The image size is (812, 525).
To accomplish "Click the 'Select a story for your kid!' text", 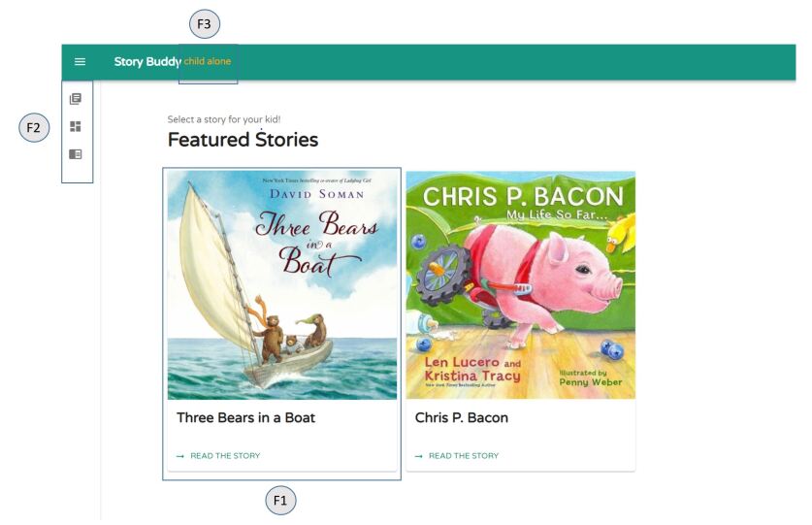I will click(x=224, y=119).
